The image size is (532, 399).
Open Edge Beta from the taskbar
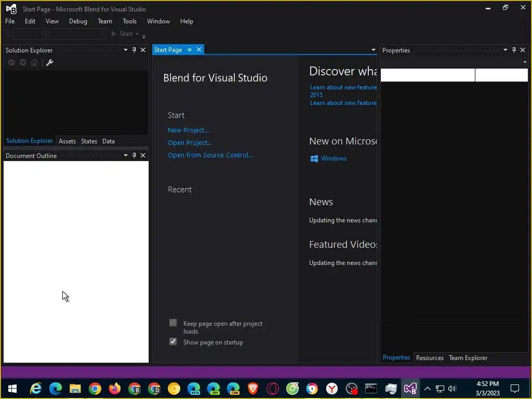point(194,389)
